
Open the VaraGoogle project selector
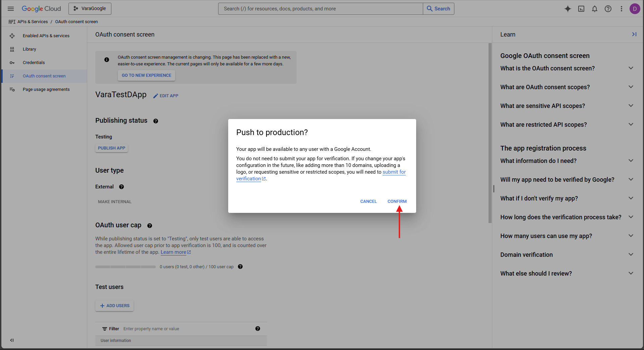click(x=90, y=9)
